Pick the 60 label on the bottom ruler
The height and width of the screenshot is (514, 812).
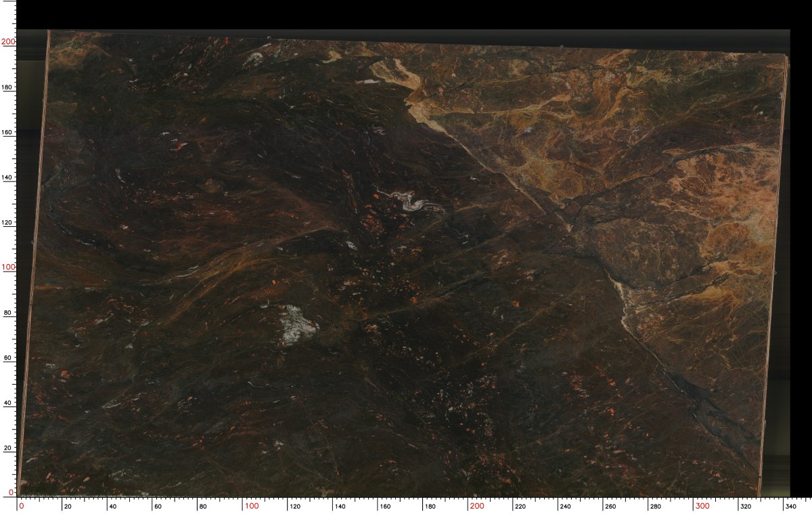[157, 506]
